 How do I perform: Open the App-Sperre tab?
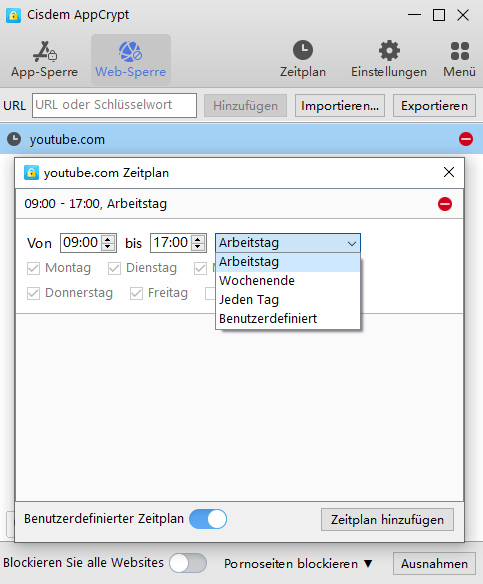click(x=44, y=60)
